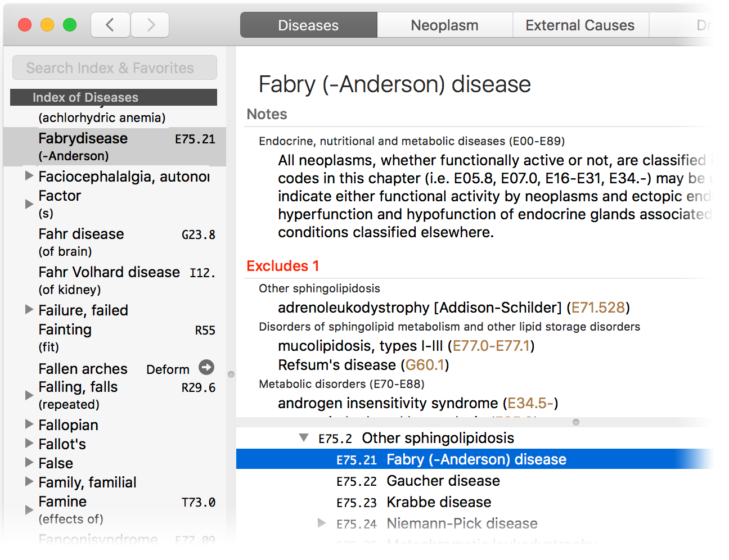Select the E75.21 Fabry (-Anderson) disease row

click(x=474, y=459)
